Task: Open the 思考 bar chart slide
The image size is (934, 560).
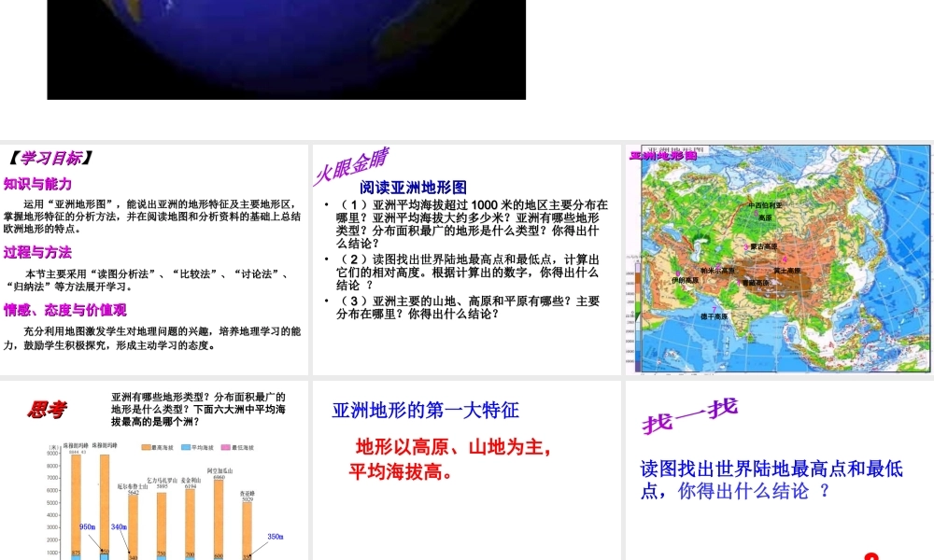Action: (x=154, y=470)
